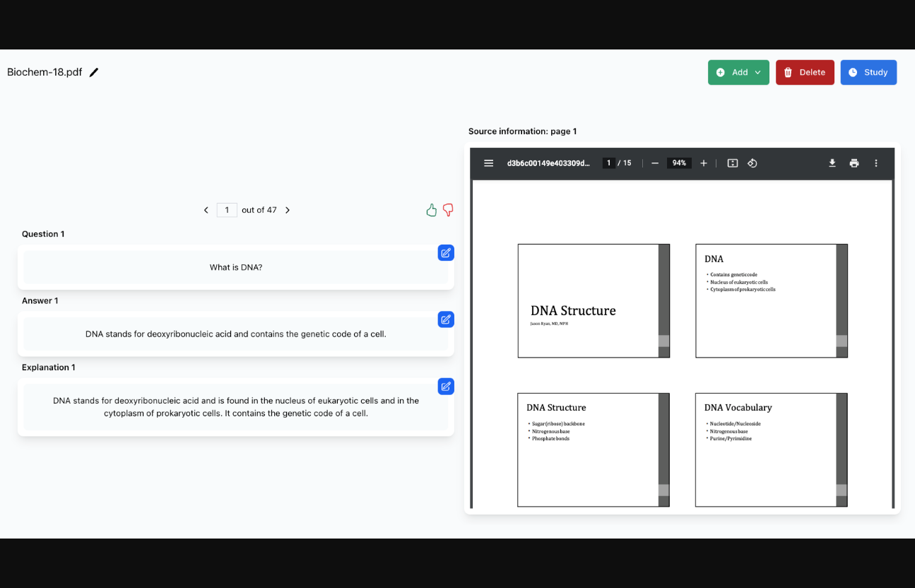Click the blue Study button
This screenshot has height=588, width=915.
(868, 72)
